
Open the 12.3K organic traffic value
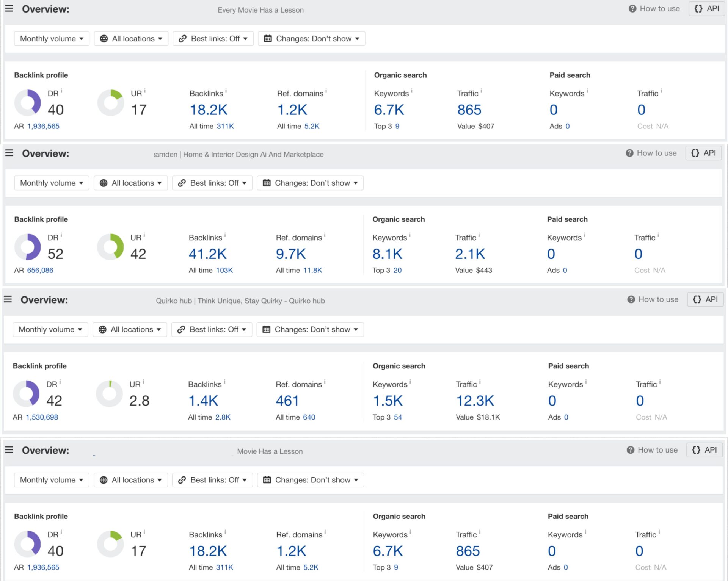pos(475,401)
